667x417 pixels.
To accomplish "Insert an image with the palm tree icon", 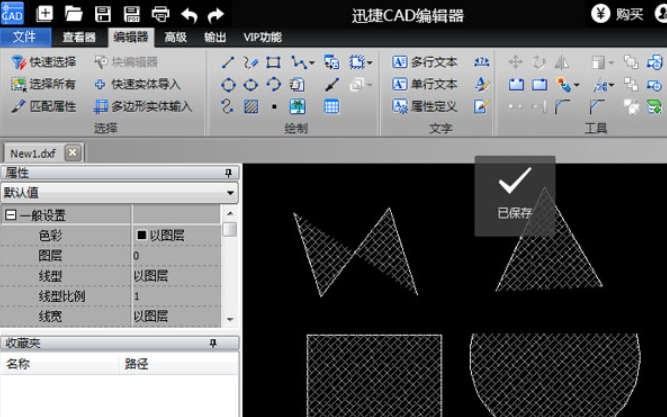I will click(x=297, y=106).
